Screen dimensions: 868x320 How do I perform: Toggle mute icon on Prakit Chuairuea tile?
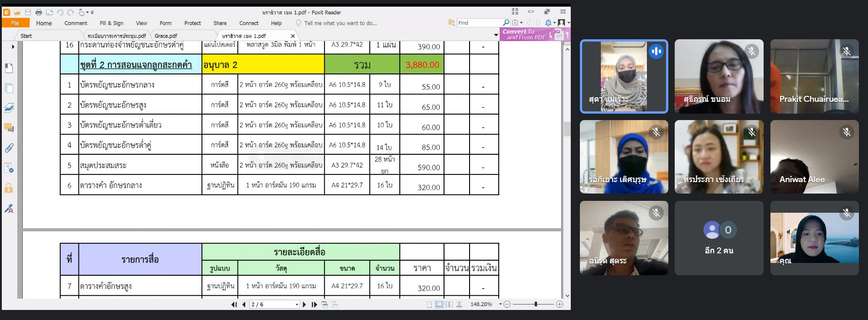click(x=847, y=51)
